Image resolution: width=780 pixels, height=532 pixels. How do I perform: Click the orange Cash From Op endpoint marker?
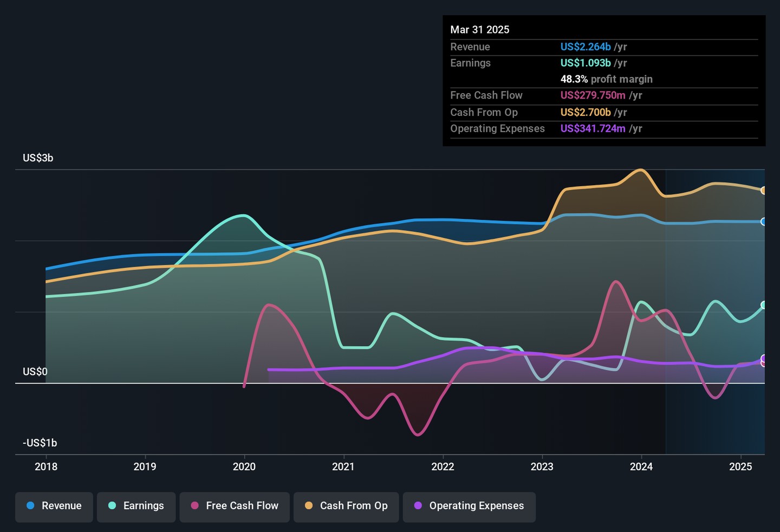763,191
